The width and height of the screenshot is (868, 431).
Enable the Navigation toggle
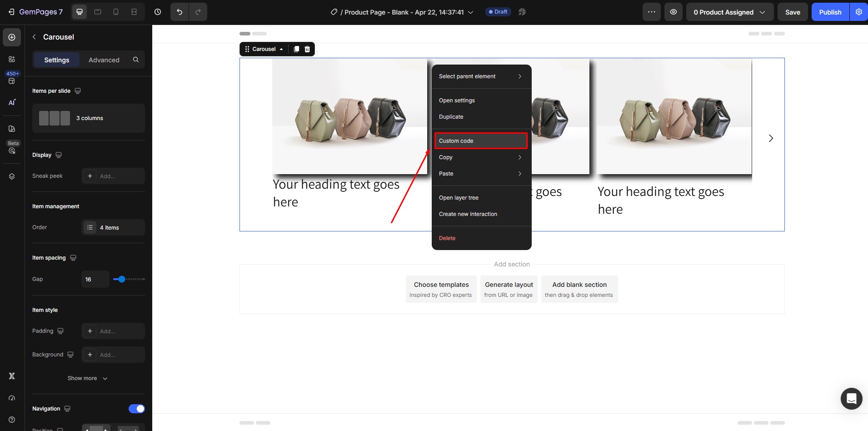pyautogui.click(x=136, y=408)
